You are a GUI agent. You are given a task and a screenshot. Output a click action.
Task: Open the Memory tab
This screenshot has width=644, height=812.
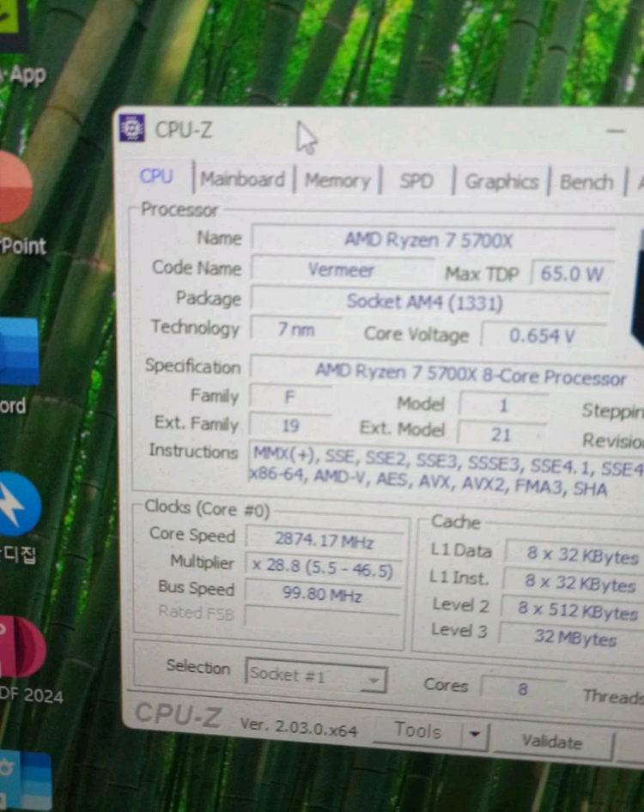337,181
